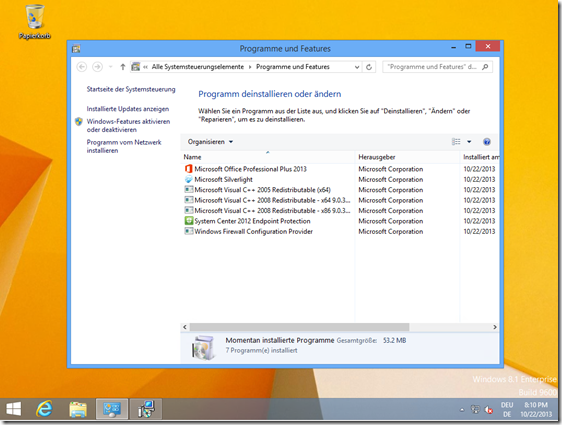Viewport: 562px width, 425px height.
Task: Click the Office icon in the list
Action: pos(189,169)
